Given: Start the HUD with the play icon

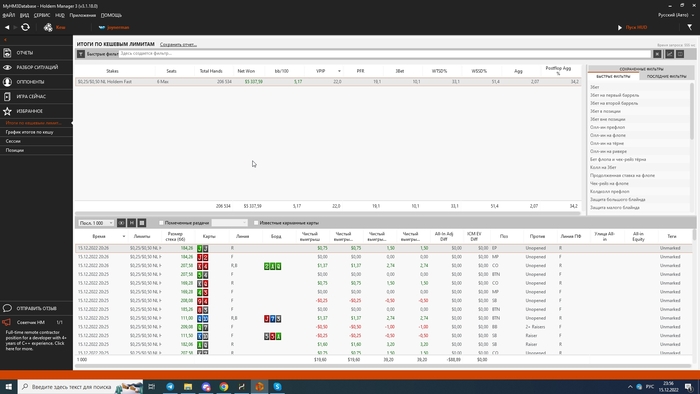Looking at the screenshot, I should coord(620,27).
